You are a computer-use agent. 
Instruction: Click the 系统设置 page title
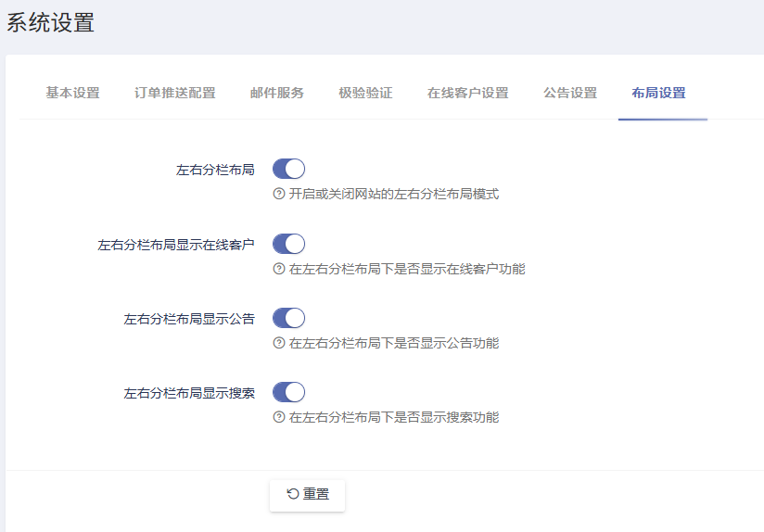51,23
